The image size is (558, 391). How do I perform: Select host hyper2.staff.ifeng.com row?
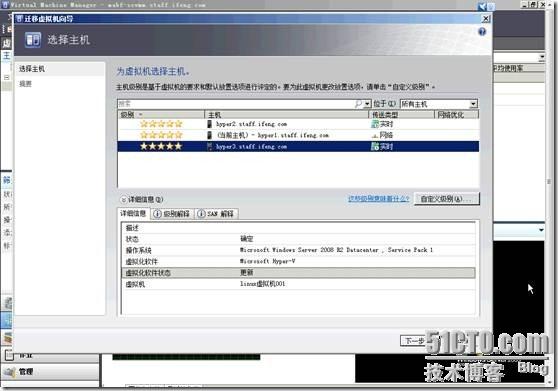click(x=298, y=124)
